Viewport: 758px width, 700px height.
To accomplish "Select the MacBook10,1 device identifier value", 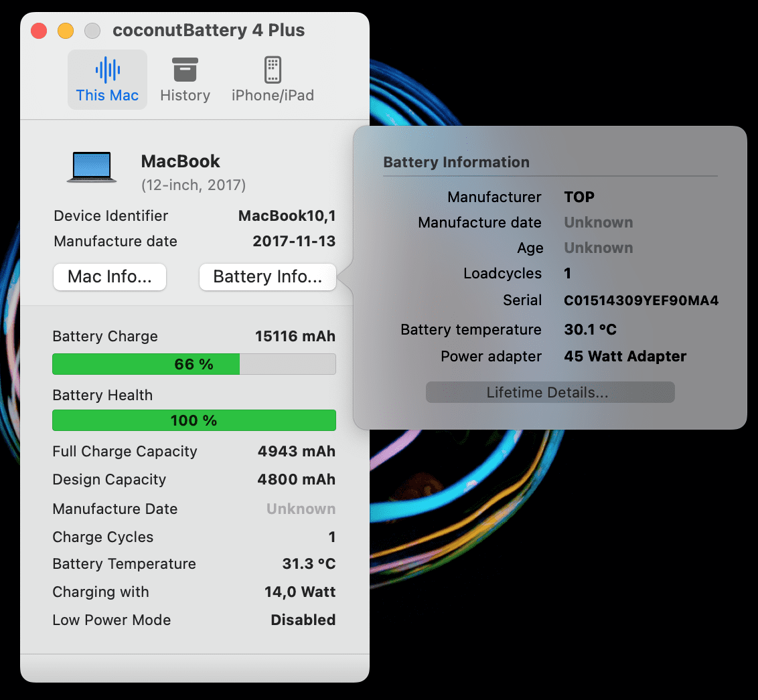I will pyautogui.click(x=287, y=216).
